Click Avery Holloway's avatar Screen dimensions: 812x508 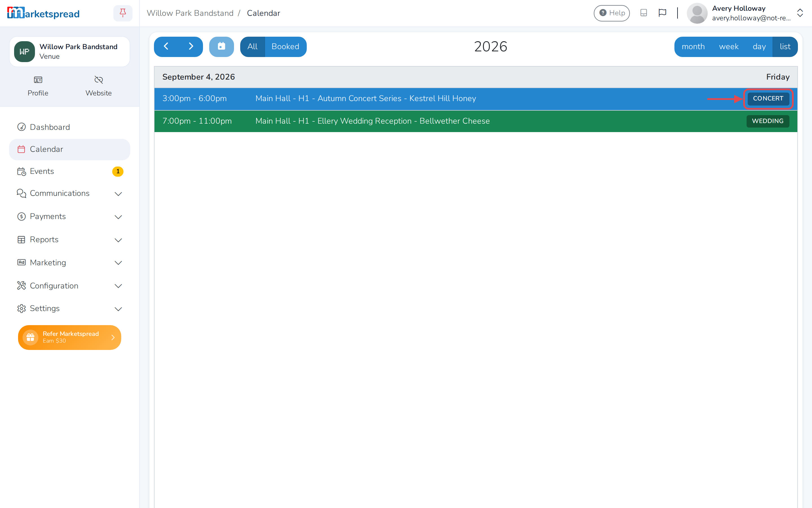(x=697, y=13)
